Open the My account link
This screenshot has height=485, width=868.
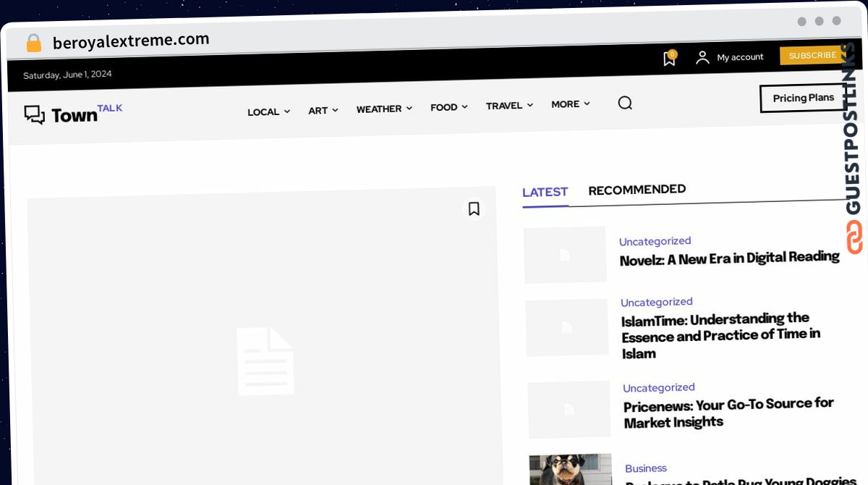(740, 57)
